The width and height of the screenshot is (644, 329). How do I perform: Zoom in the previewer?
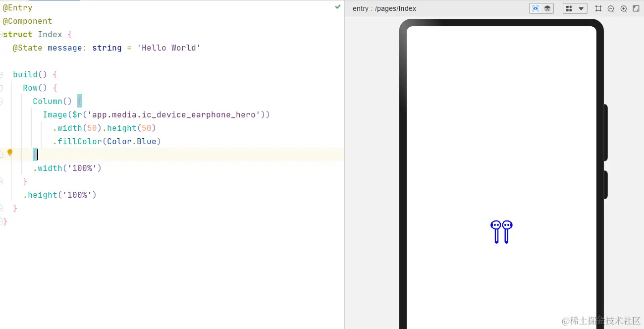coord(624,8)
